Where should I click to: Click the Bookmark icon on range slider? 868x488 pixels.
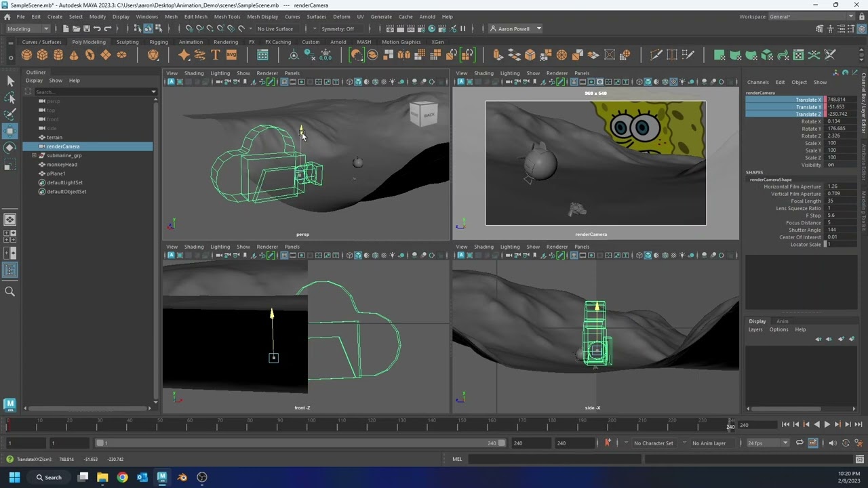pos(608,443)
